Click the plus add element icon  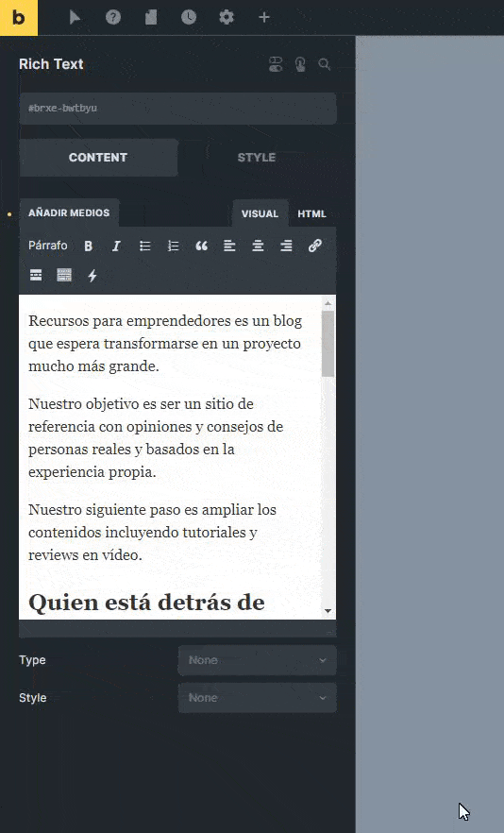(x=264, y=18)
